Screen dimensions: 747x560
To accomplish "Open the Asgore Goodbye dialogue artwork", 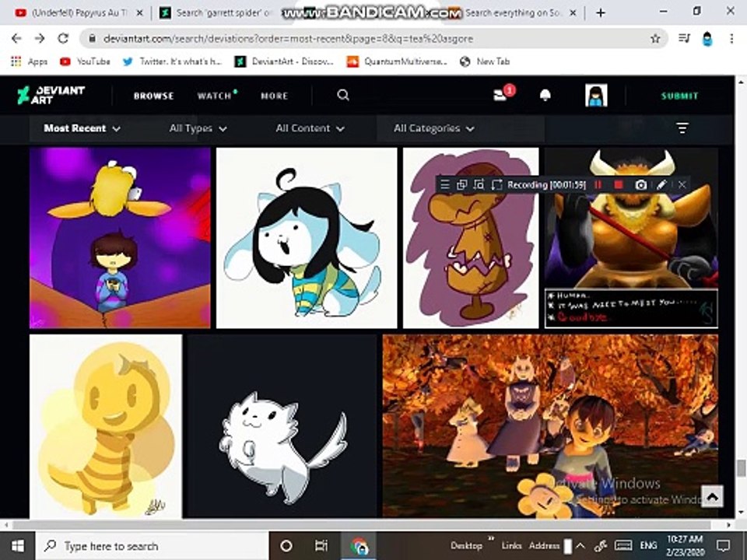I will click(631, 238).
